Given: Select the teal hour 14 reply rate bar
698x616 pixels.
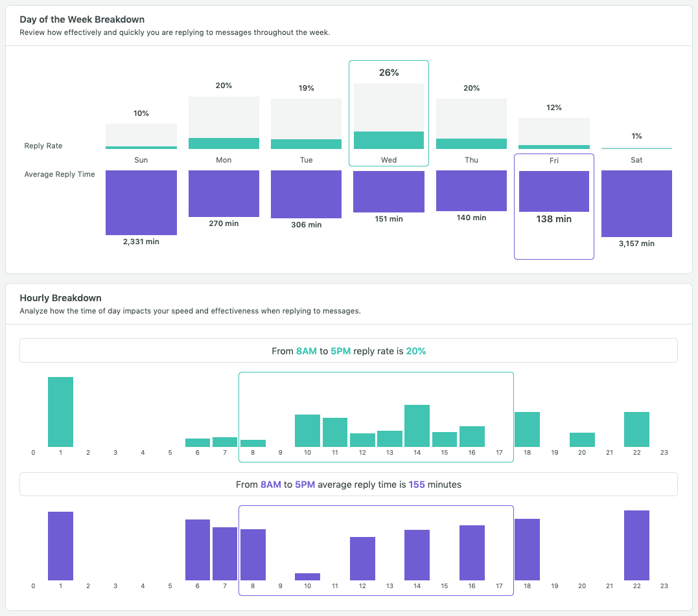Looking at the screenshot, I should coord(417,426).
